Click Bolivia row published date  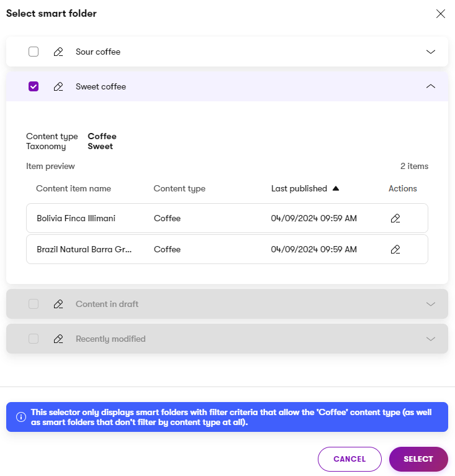[313, 218]
